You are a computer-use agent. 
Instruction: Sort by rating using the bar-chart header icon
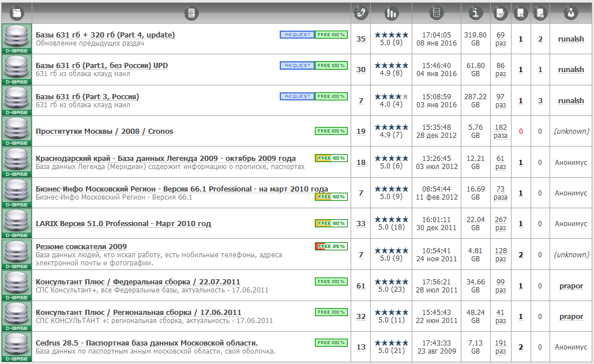[391, 14]
